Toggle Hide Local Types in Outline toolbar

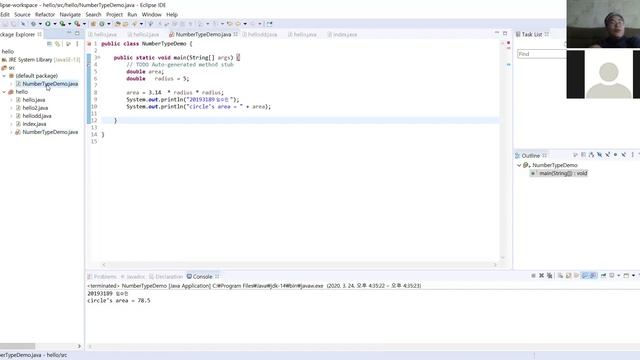click(x=624, y=155)
